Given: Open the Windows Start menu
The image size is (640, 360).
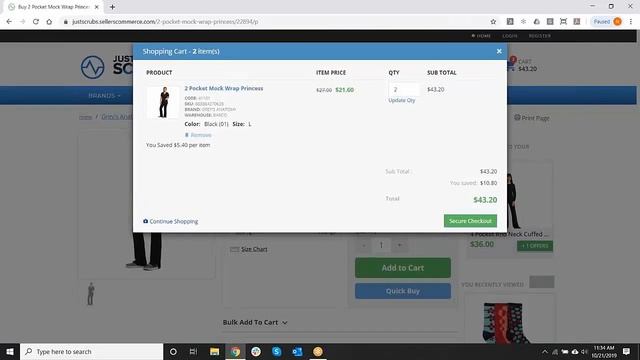Looking at the screenshot, I should 10,351.
